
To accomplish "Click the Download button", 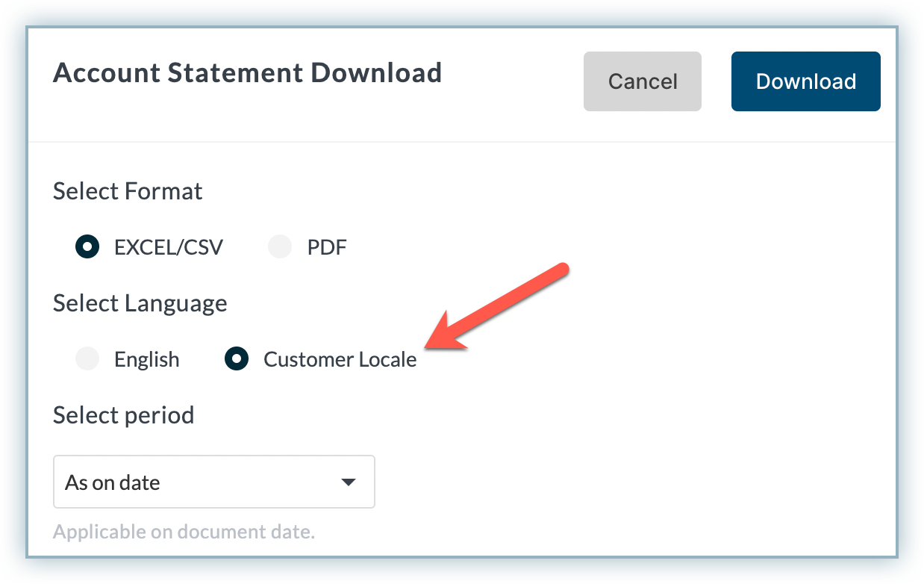I will click(805, 81).
